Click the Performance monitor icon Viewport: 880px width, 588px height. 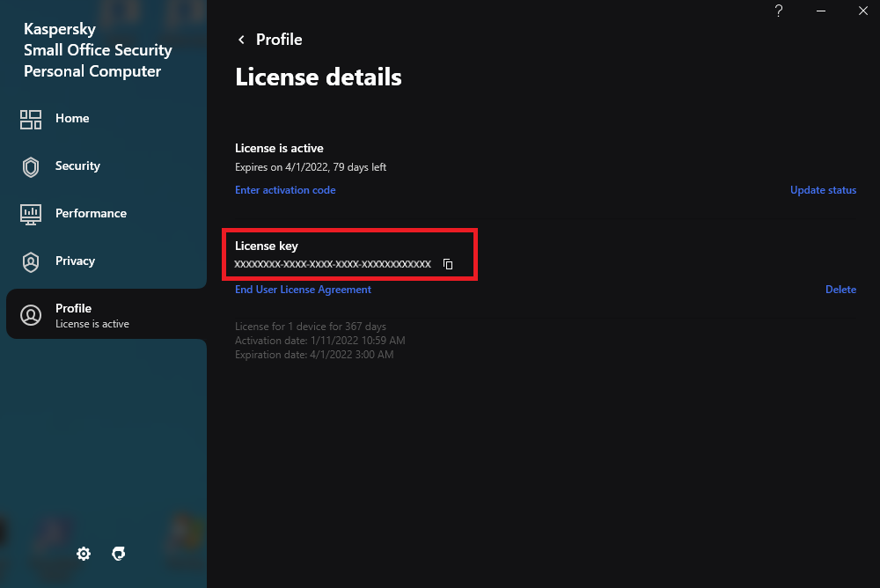pos(31,214)
